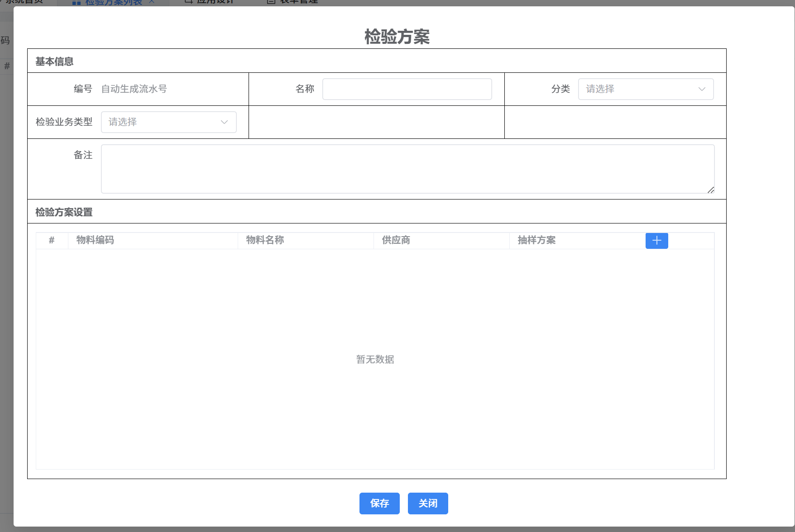Click the 供应商 column header
This screenshot has height=532, width=795.
[x=396, y=240]
